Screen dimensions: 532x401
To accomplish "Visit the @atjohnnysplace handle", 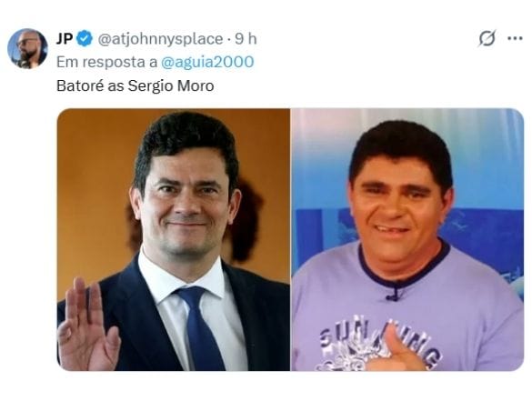I will [160, 39].
